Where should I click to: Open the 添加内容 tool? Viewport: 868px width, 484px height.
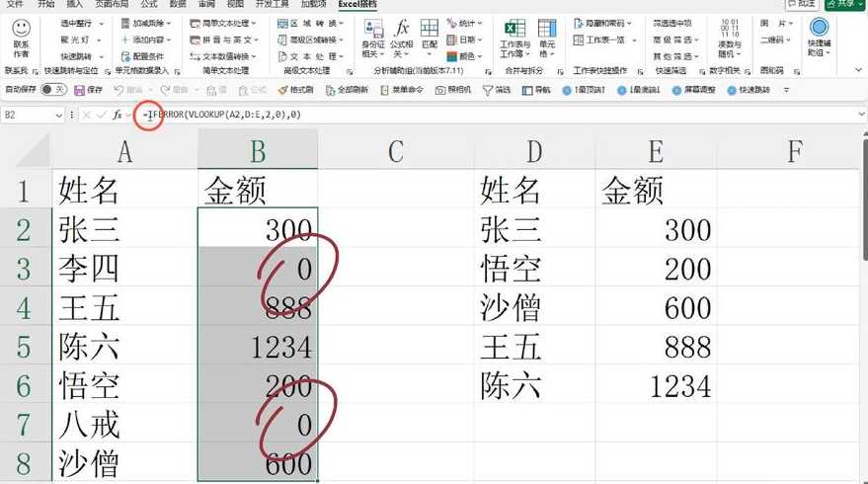pos(145,40)
